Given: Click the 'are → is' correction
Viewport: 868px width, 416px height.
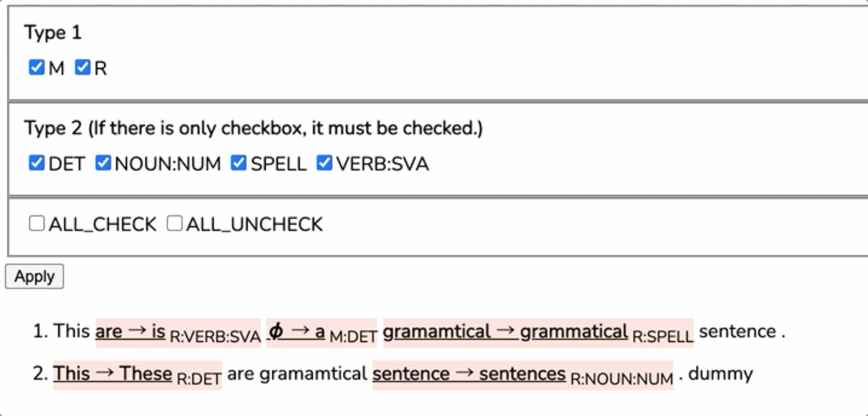Looking at the screenshot, I should pos(130,331).
